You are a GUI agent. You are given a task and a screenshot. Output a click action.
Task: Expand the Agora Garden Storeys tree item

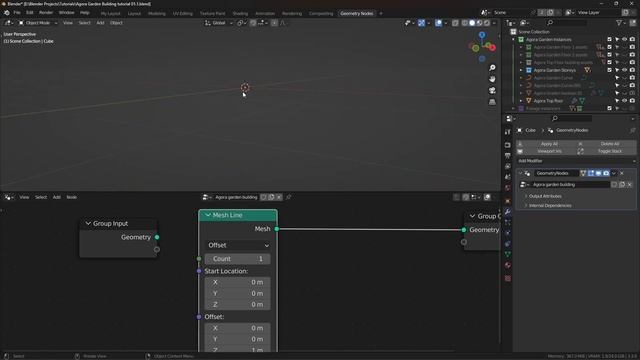(521, 70)
